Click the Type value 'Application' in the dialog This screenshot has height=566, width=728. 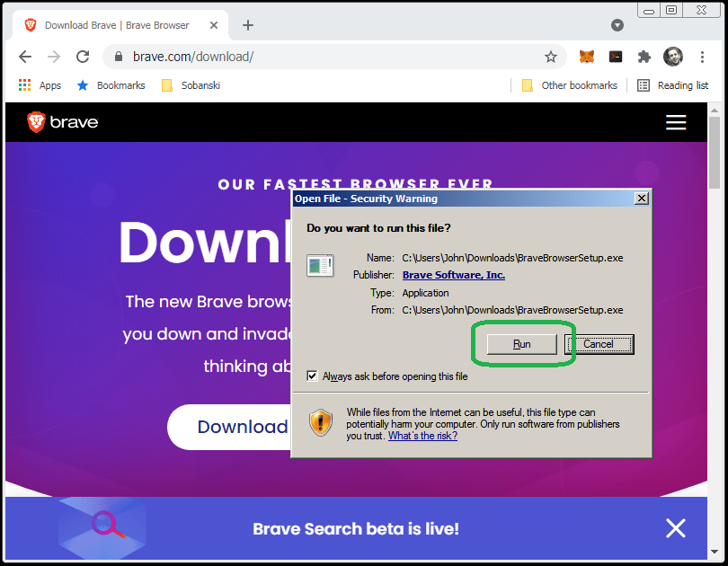pyautogui.click(x=425, y=293)
